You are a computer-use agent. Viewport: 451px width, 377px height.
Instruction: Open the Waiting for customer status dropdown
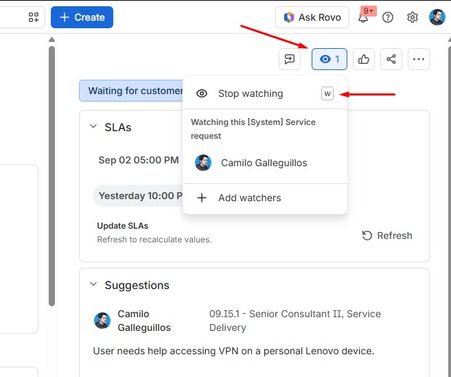131,91
